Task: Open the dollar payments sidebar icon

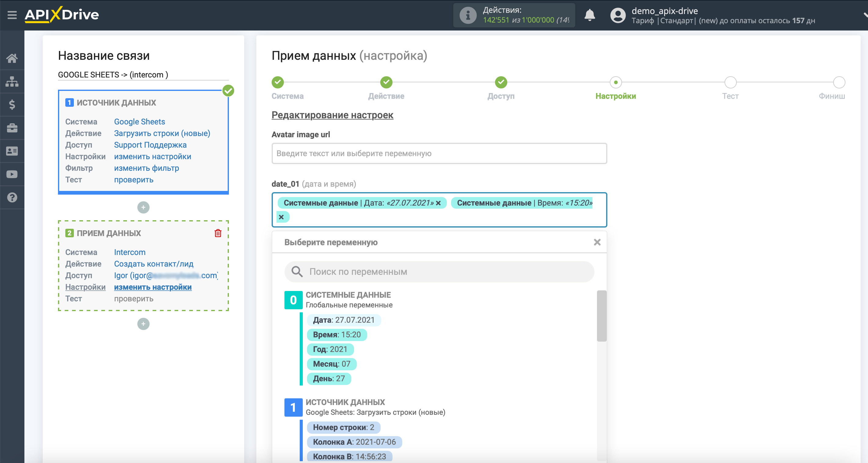Action: (x=12, y=105)
